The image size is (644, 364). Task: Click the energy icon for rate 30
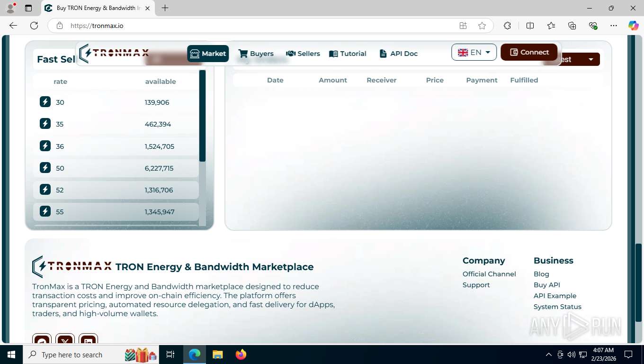point(45,102)
